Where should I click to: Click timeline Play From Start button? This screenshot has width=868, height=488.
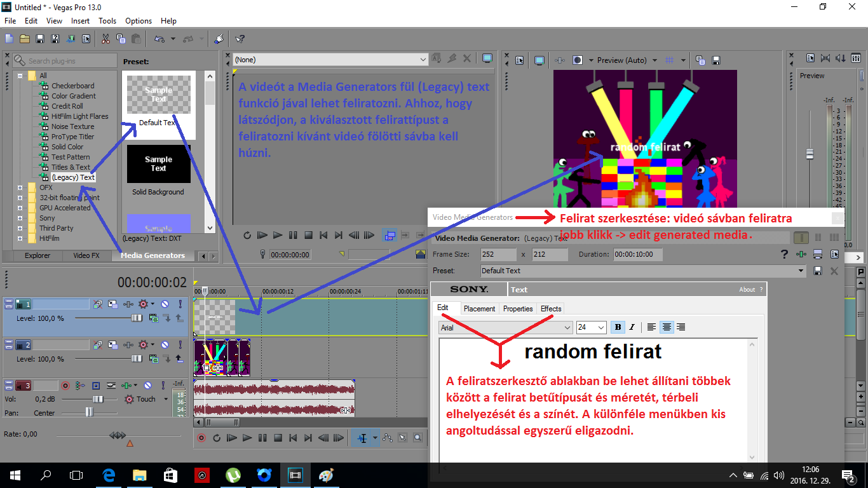click(x=232, y=438)
